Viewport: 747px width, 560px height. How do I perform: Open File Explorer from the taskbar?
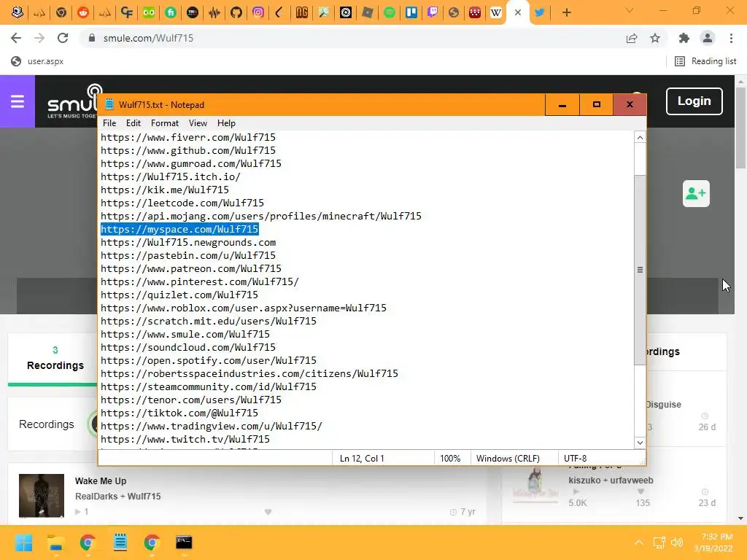[55, 542]
